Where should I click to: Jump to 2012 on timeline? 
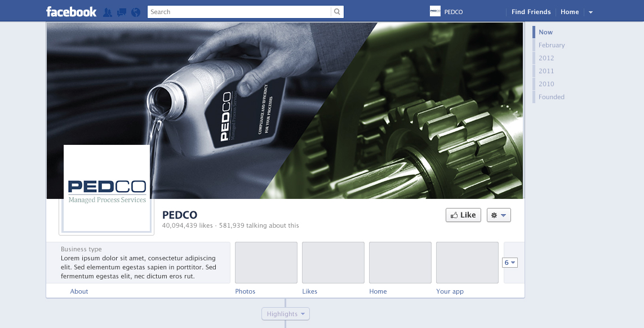547,58
